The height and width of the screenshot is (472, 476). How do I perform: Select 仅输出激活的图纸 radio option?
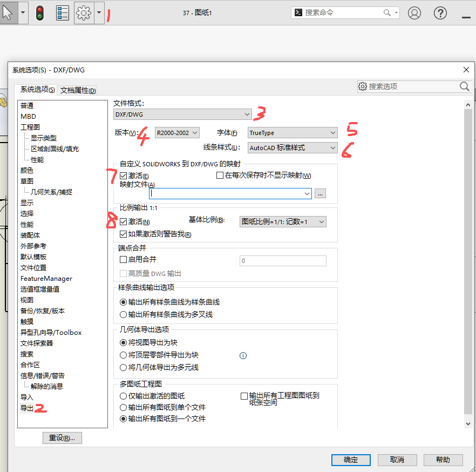pyautogui.click(x=123, y=396)
